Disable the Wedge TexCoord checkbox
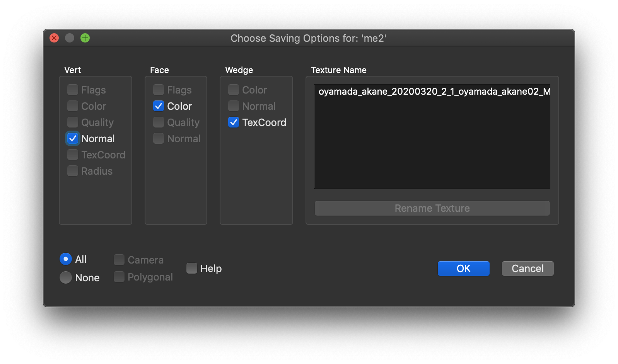The height and width of the screenshot is (364, 618). pos(234,122)
